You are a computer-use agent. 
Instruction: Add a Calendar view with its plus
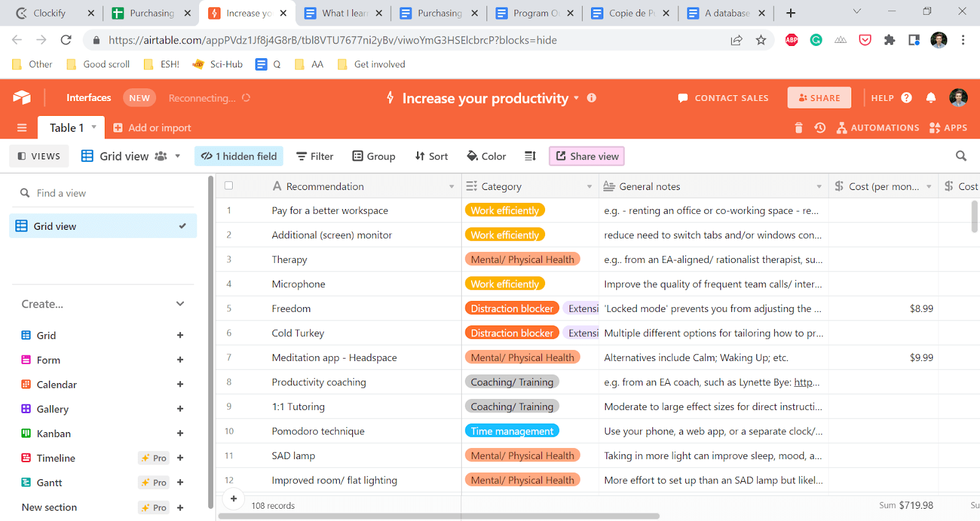click(180, 384)
